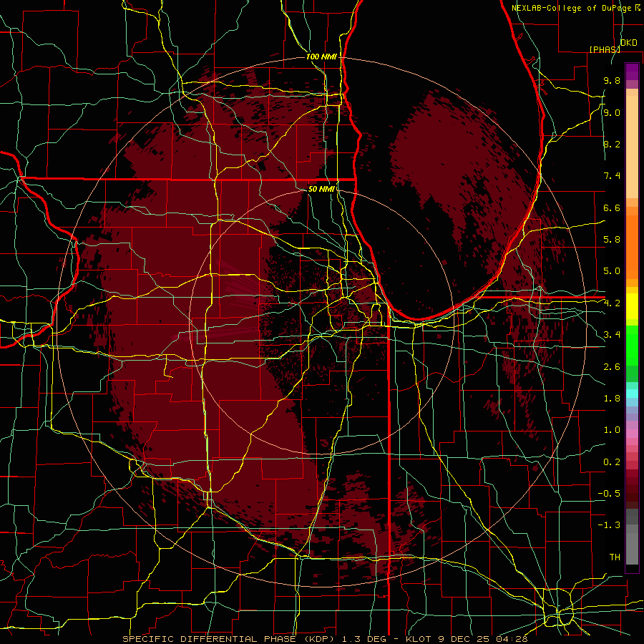Click the 1.8 scale value
The image size is (644, 644).
[x=612, y=399]
